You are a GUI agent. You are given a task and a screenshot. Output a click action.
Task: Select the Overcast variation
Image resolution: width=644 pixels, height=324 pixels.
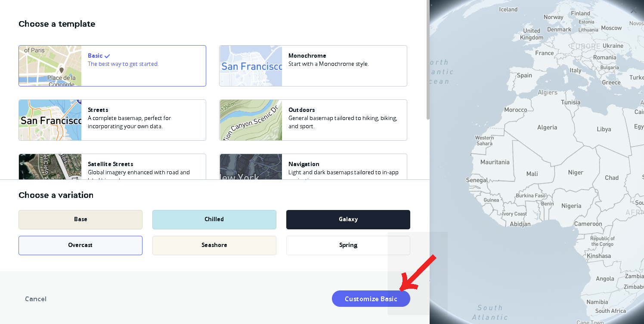[x=80, y=245]
